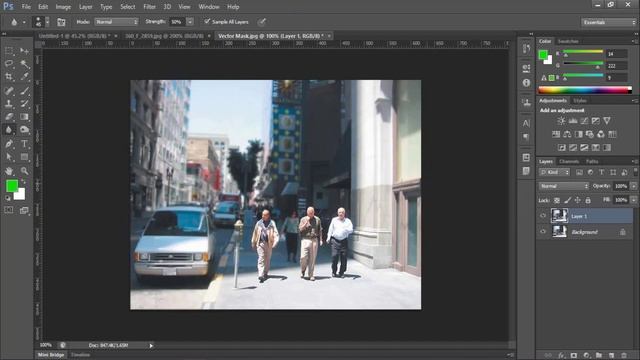Click the color spectrum ramp bar
Screen dimensions: 640x360
coord(585,90)
